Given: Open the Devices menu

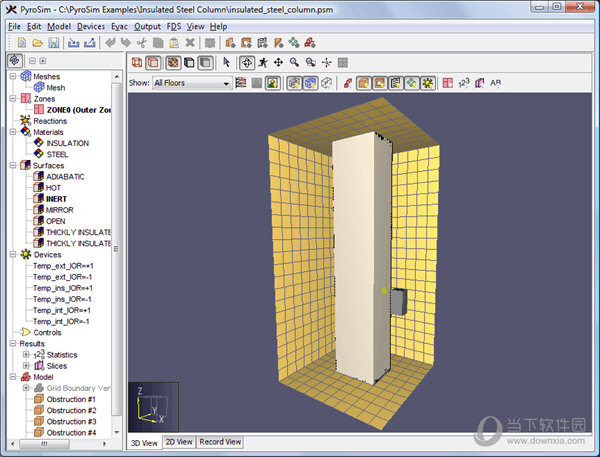Looking at the screenshot, I should [91, 26].
